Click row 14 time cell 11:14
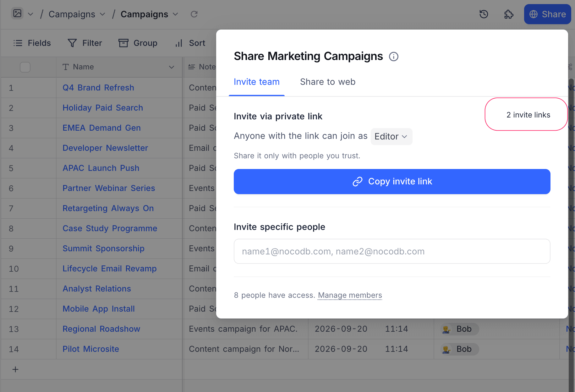The width and height of the screenshot is (575, 392). pyautogui.click(x=397, y=349)
